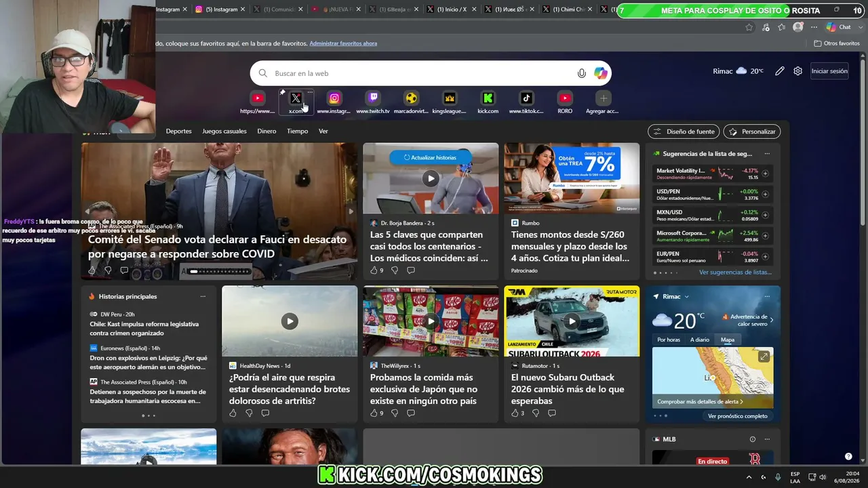Click the Iniciar sesión button
The width and height of the screenshot is (868, 488).
pyautogui.click(x=829, y=71)
